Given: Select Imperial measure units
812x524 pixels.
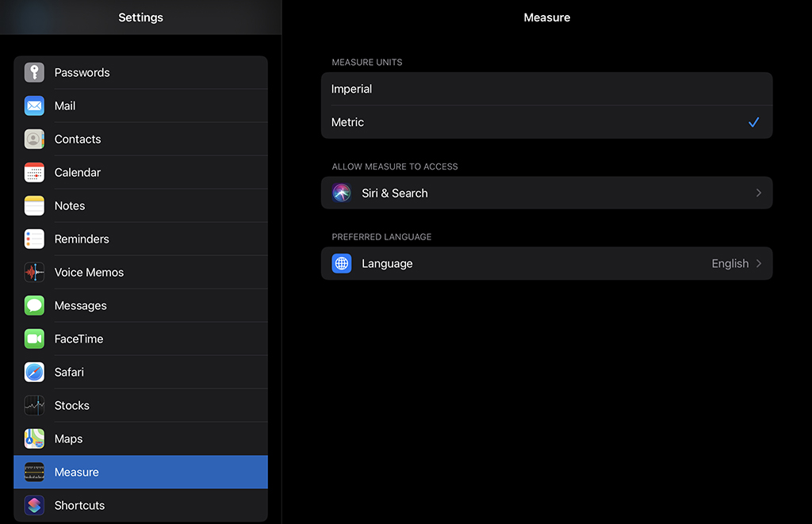Looking at the screenshot, I should point(547,89).
